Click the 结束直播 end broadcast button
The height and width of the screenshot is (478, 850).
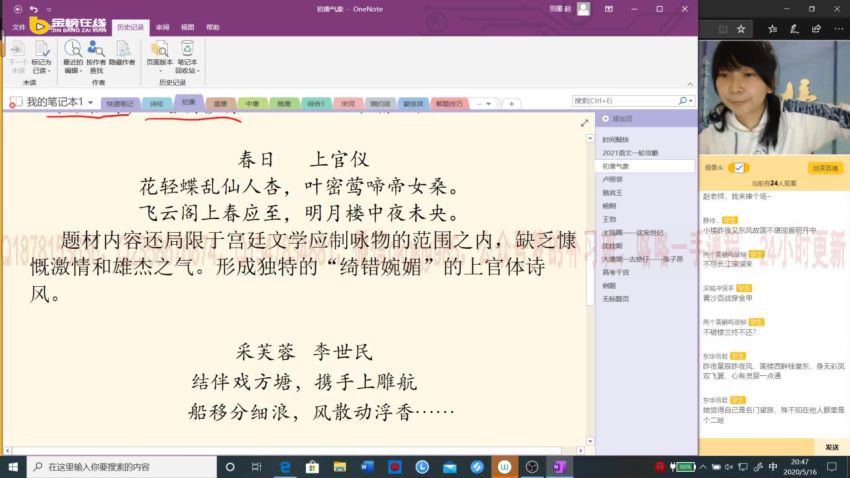coord(825,168)
